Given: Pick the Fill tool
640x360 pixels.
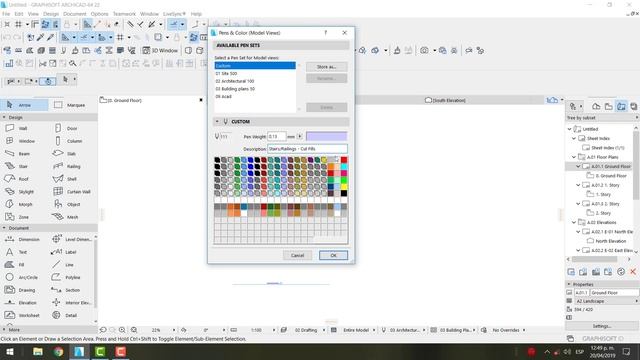Looking at the screenshot, I should (x=16, y=264).
